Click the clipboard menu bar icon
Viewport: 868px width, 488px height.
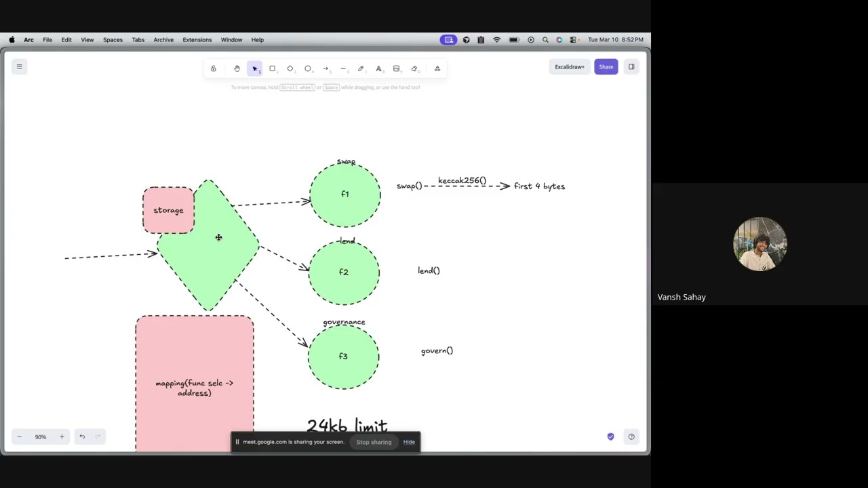(x=481, y=40)
